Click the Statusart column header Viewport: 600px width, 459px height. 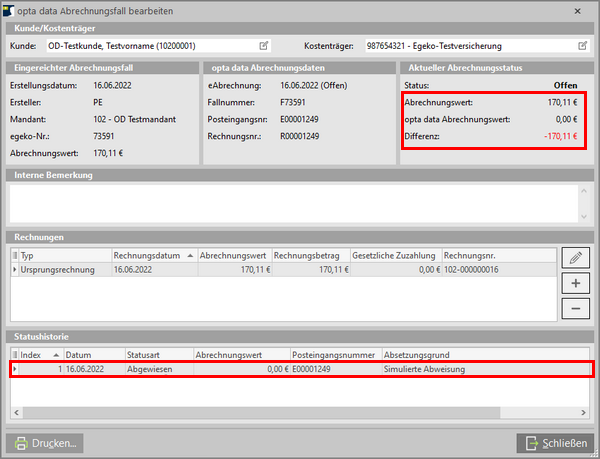(x=158, y=354)
